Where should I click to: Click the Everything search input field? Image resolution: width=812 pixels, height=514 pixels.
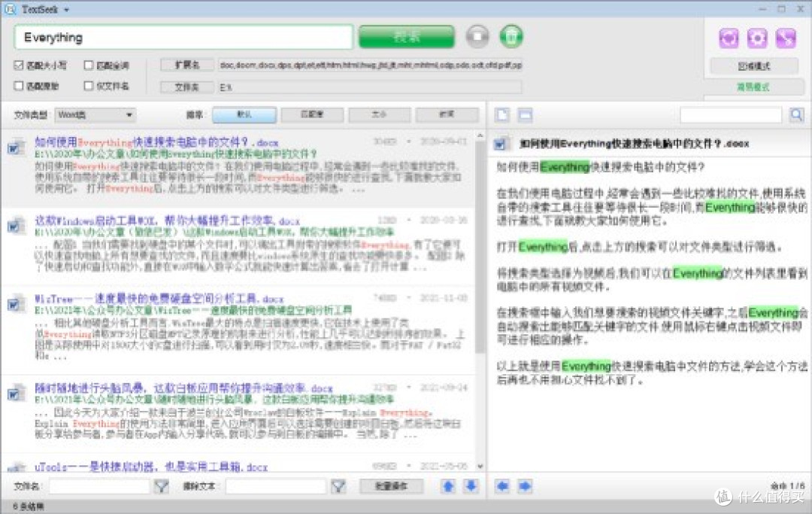coord(183,37)
